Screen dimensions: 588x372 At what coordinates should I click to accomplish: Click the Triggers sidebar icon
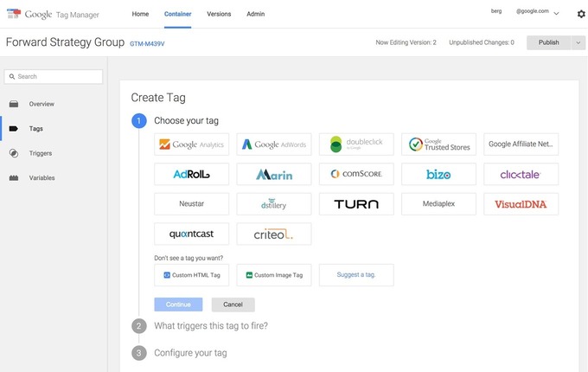(x=14, y=153)
